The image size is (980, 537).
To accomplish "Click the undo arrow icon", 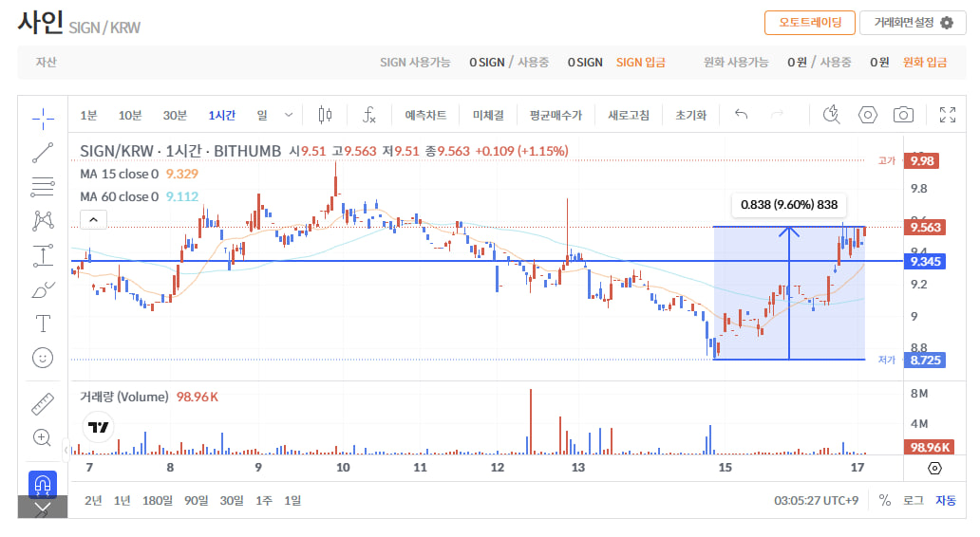I will click(x=742, y=114).
